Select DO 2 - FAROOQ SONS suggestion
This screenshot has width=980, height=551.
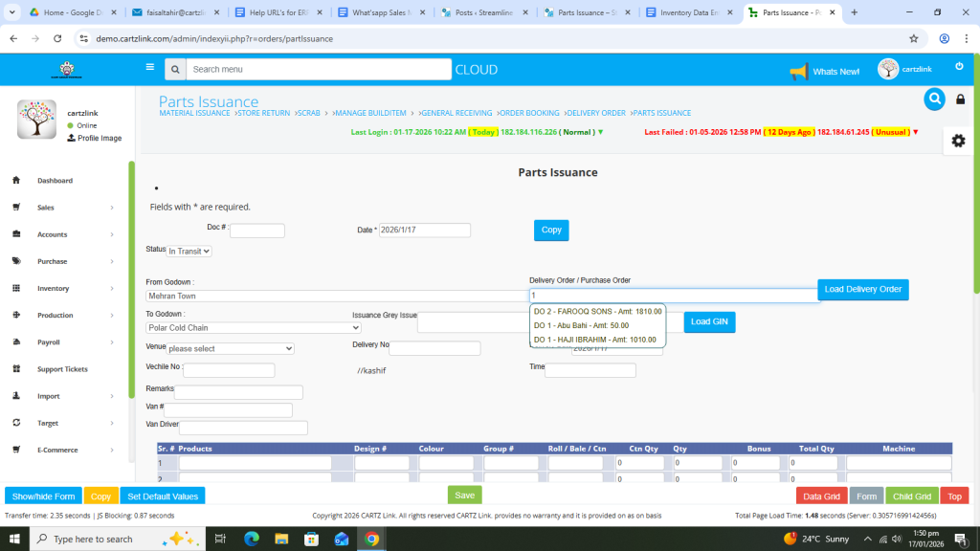pyautogui.click(x=596, y=311)
